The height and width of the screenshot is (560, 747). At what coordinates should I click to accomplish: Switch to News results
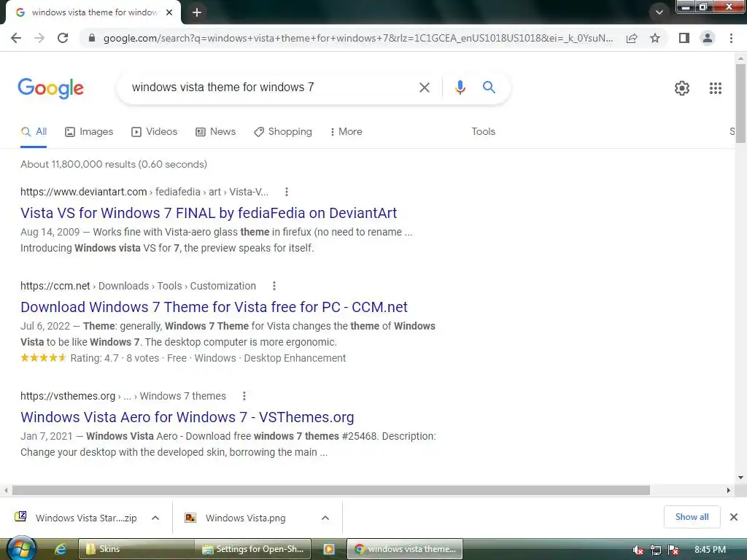click(x=216, y=132)
